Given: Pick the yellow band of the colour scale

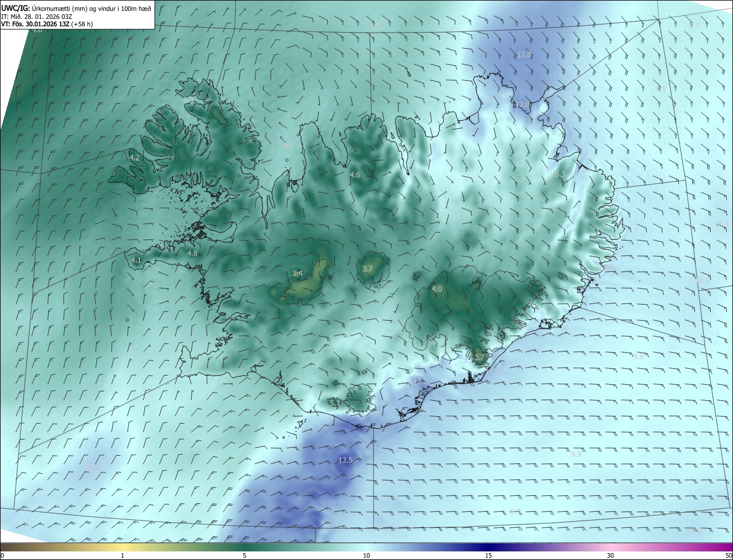Looking at the screenshot, I should tap(123, 547).
